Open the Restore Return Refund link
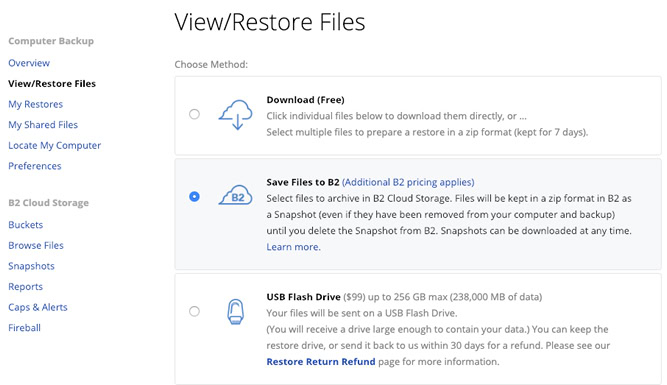Image resolution: width=667 pixels, height=385 pixels. coord(321,362)
